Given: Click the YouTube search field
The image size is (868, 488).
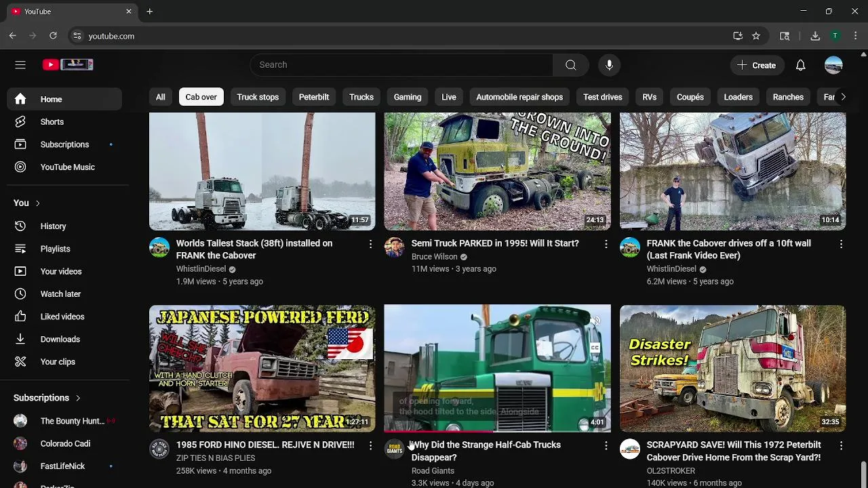Looking at the screenshot, I should 401,65.
